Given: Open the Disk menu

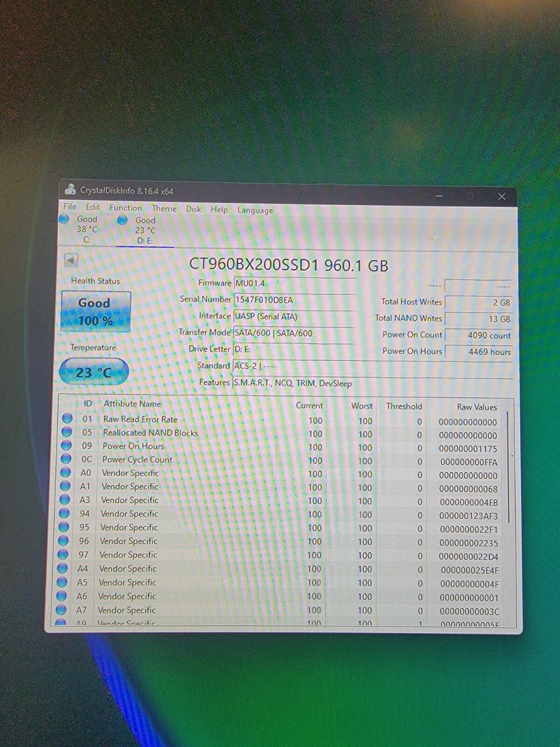Looking at the screenshot, I should (x=193, y=209).
